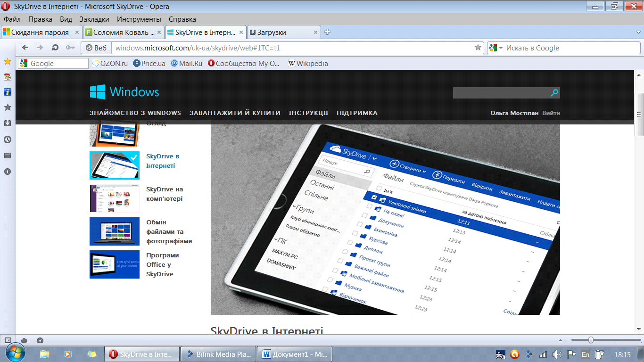644x362 pixels.
Task: Click the Opera Turbo speedometer icon
Action: (40, 340)
